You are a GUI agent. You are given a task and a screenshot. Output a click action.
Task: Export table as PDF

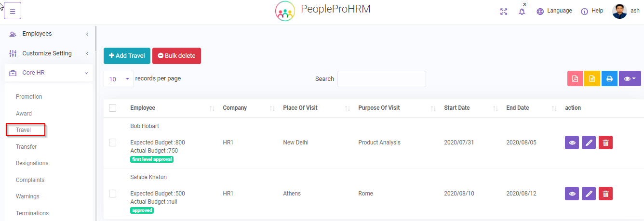[x=575, y=79]
